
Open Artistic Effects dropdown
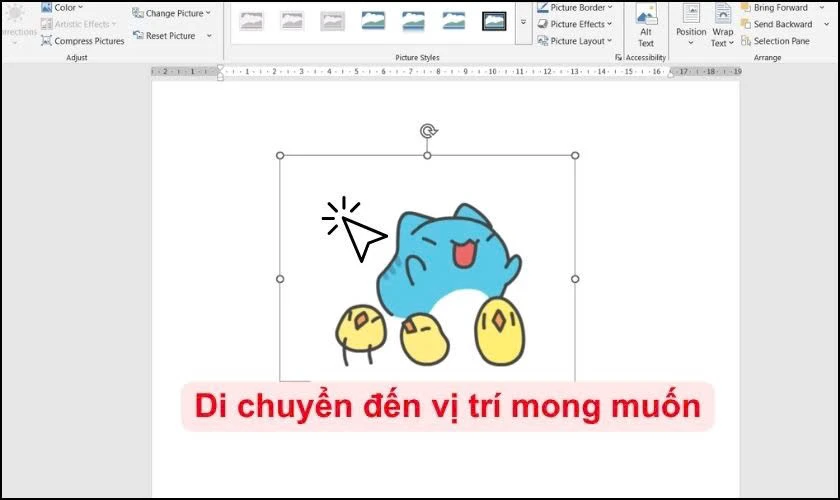[78, 24]
